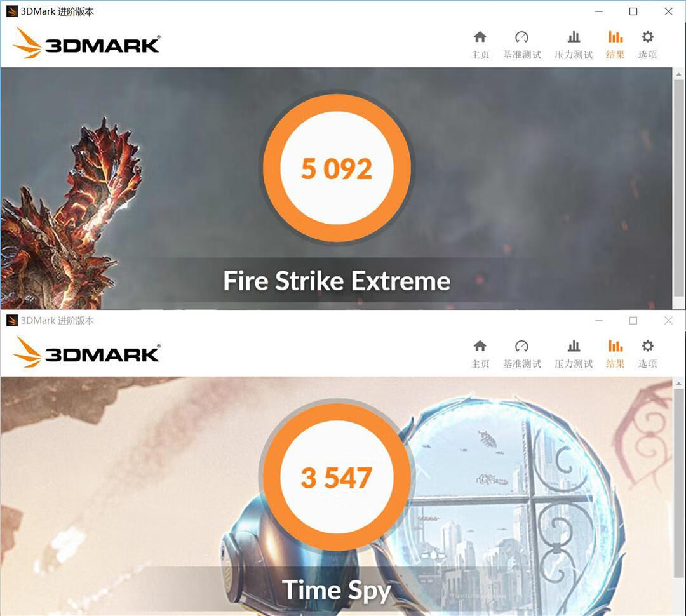Select the Fire Strike Extreme title text
686x616 pixels.
point(337,281)
